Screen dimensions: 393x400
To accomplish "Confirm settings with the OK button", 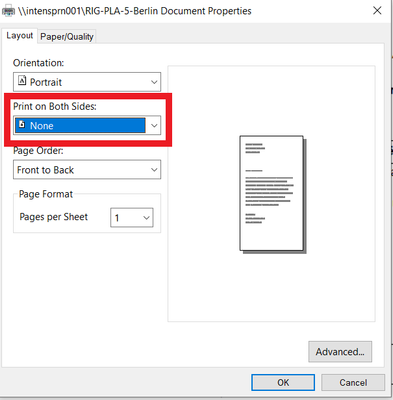I will 283,382.
